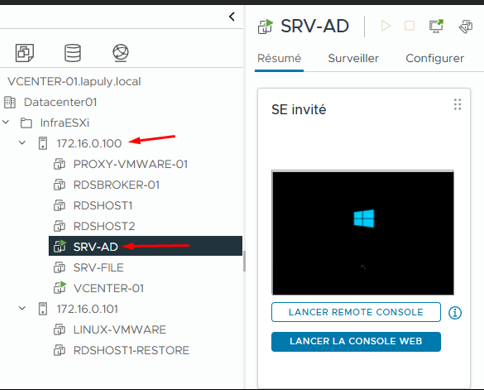Select RDSBROKER-01 virtual machine

coord(116,185)
